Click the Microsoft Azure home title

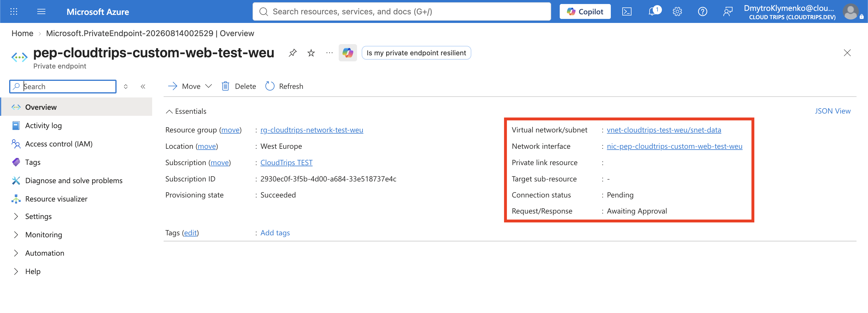point(98,12)
